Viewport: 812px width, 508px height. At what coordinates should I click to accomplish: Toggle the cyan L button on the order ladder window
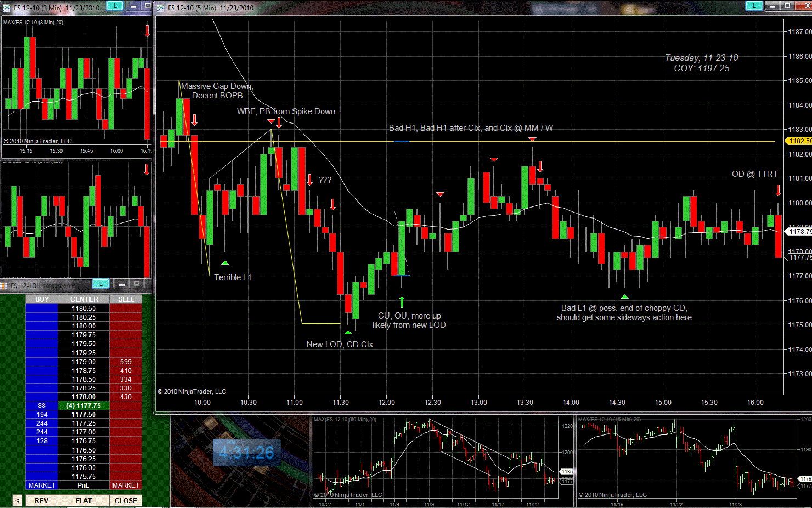click(100, 283)
